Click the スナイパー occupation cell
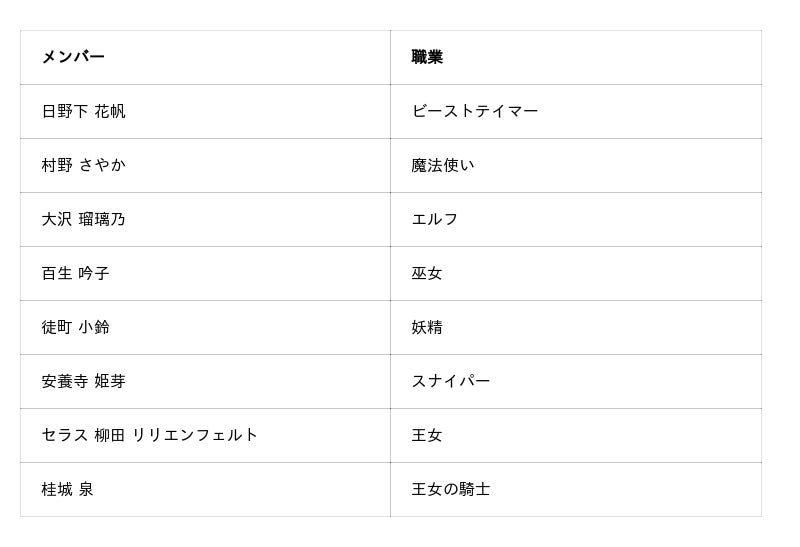This screenshot has width=800, height=547. (451, 381)
